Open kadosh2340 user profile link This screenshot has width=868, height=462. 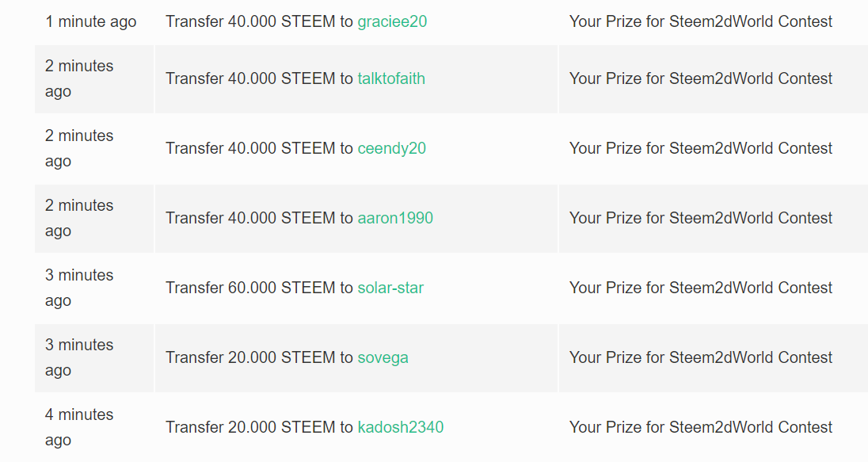tap(400, 428)
